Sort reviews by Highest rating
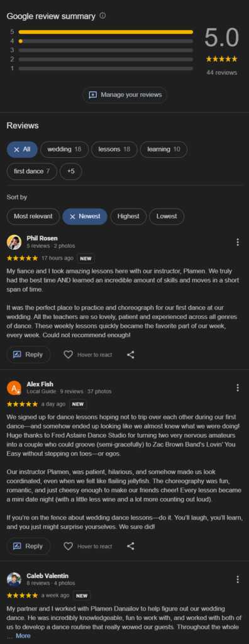Viewport: 249px width, 644px height. pyautogui.click(x=128, y=216)
